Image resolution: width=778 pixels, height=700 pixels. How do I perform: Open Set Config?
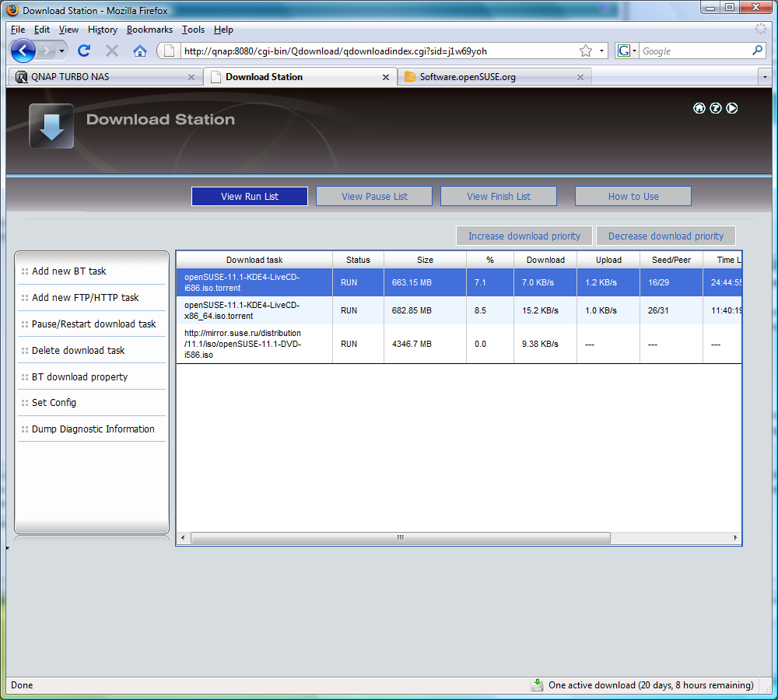(x=54, y=402)
